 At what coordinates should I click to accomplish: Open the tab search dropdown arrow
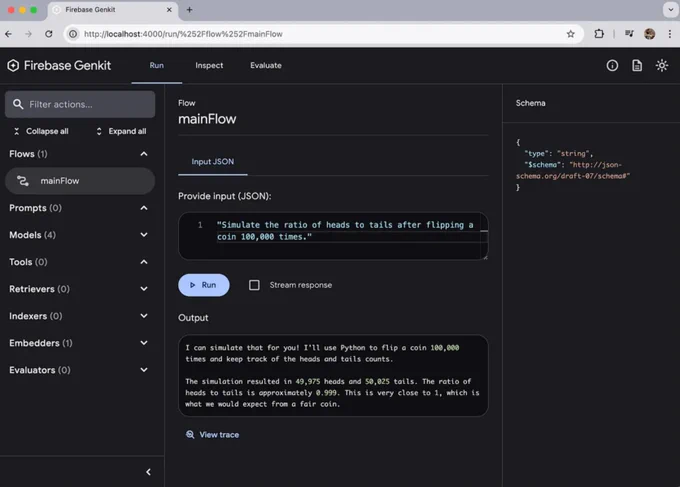pyautogui.click(x=670, y=10)
